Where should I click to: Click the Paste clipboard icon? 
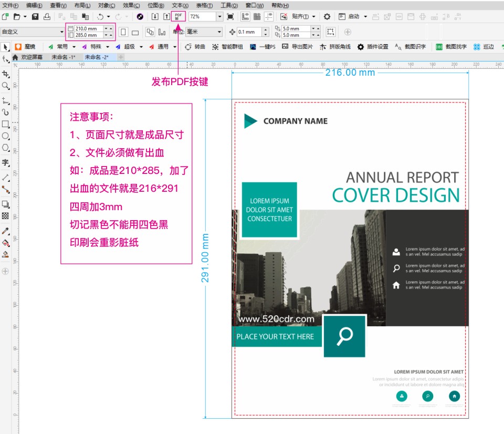85,16
